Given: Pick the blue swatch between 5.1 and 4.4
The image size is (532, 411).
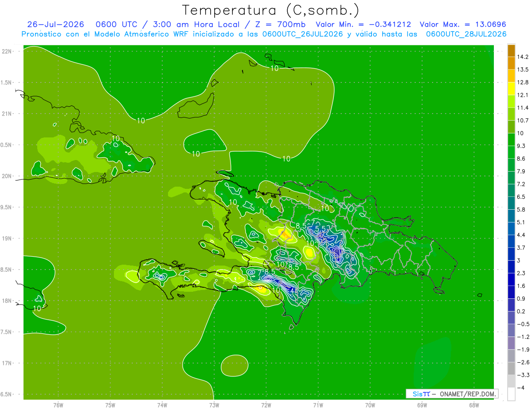Looking at the screenshot, I should click(x=511, y=228).
